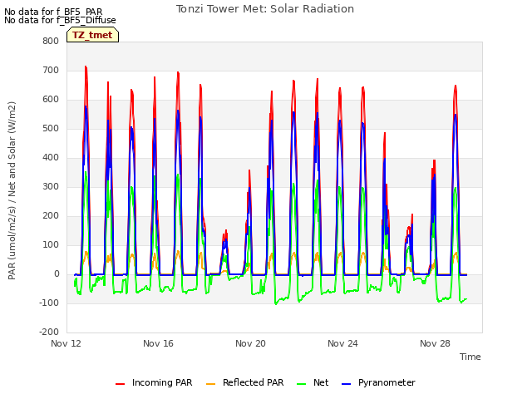The width and height of the screenshot is (532, 399).
Task: Click the 0 y-axis tick label
Action: coord(57,274)
